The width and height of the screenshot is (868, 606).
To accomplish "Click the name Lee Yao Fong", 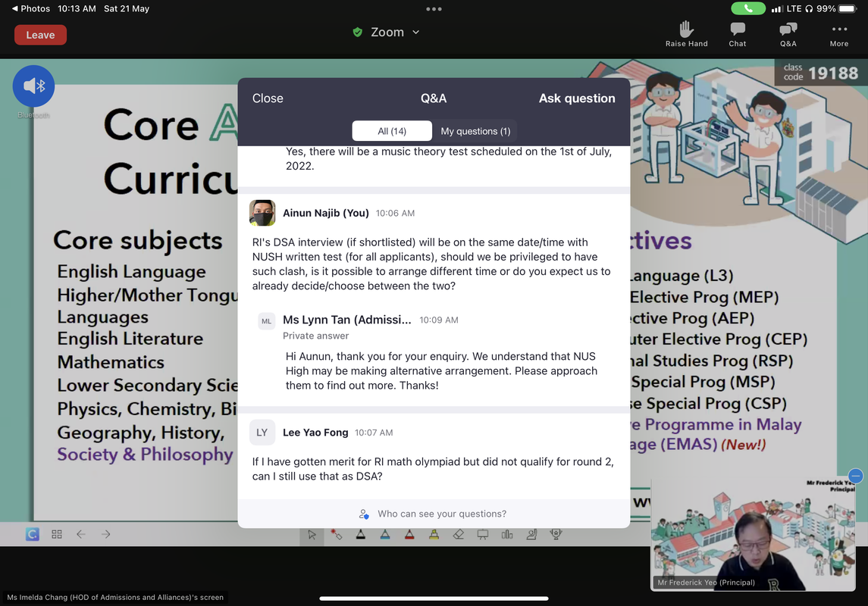I will tap(315, 433).
